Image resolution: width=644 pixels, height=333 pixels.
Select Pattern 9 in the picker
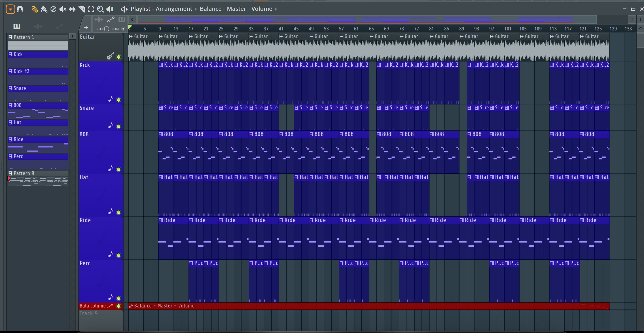38,173
